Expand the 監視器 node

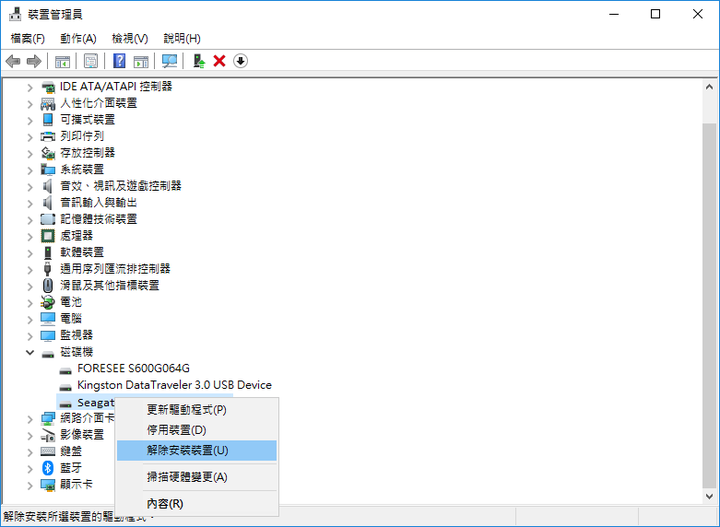[30, 336]
